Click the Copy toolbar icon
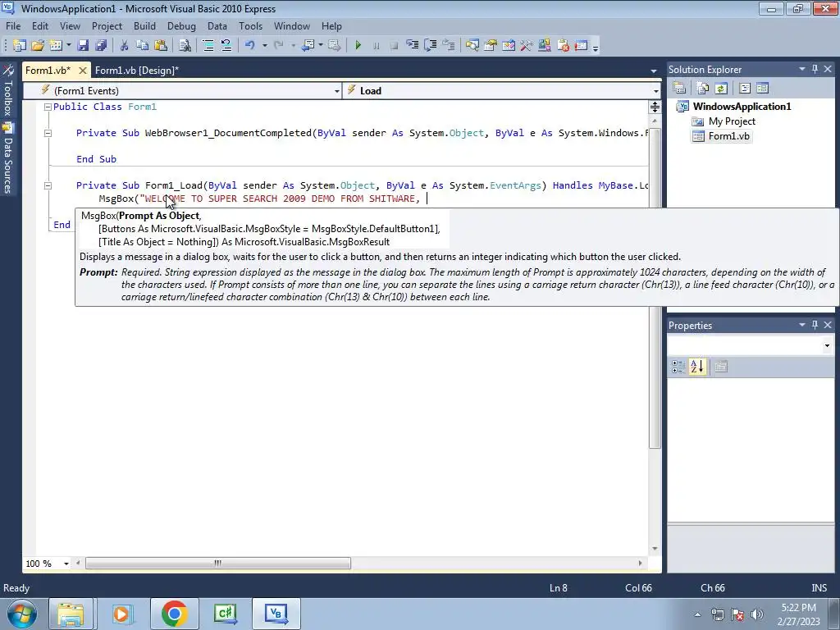 pyautogui.click(x=142, y=46)
